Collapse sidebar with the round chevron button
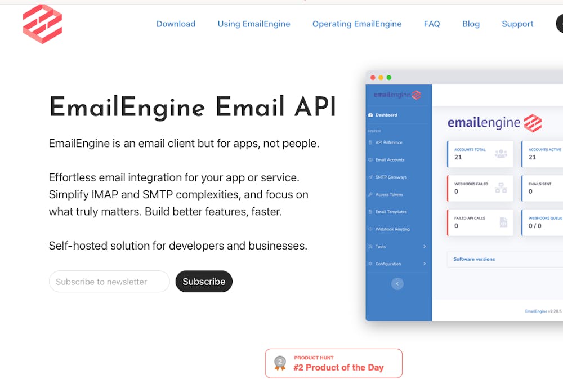Viewport: 563px width, 392px height. [397, 284]
